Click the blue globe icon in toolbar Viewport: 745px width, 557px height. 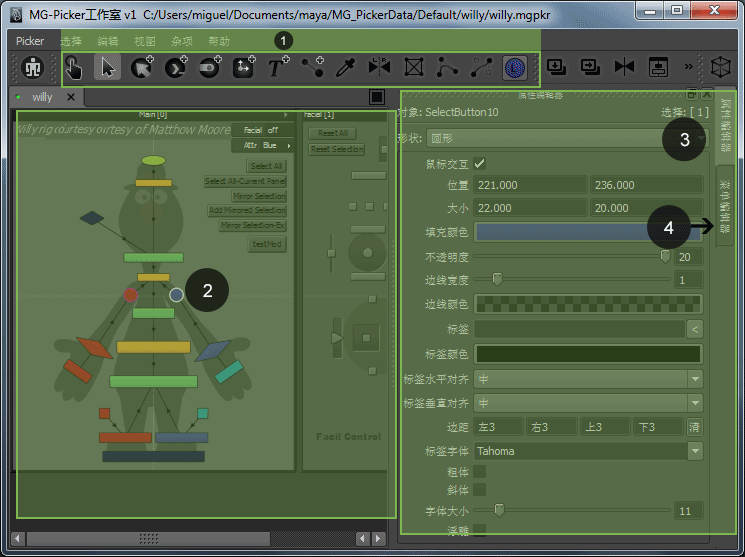click(x=514, y=68)
